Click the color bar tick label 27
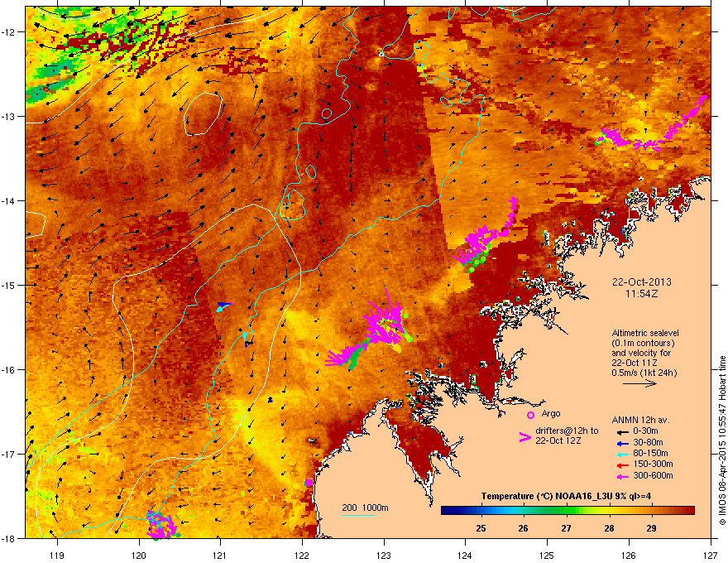728x563 pixels. click(566, 528)
